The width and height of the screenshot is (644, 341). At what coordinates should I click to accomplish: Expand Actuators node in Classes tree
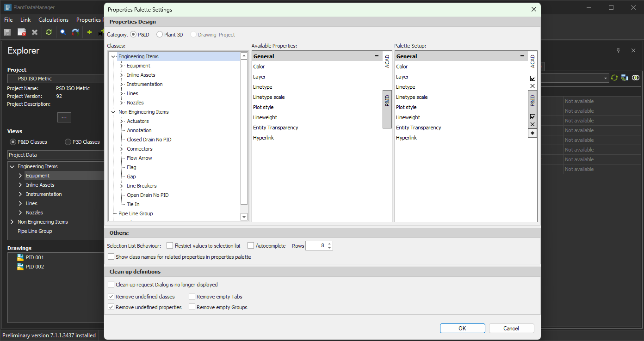(x=122, y=121)
